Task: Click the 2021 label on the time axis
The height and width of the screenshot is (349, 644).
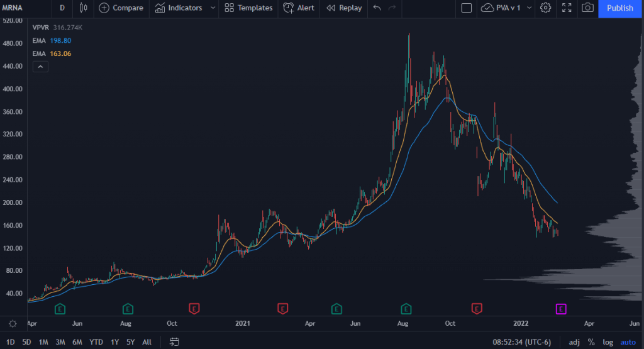Action: pos(243,324)
